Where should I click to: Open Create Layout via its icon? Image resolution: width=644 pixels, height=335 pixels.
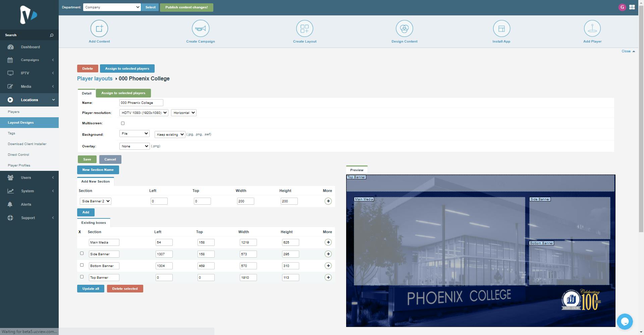tap(304, 28)
